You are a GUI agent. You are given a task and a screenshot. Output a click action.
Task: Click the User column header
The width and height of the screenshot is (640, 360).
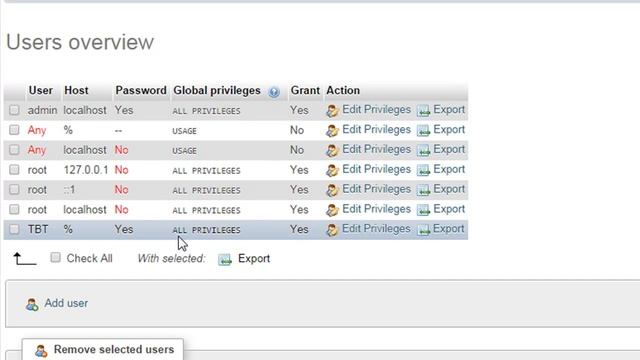(x=40, y=90)
